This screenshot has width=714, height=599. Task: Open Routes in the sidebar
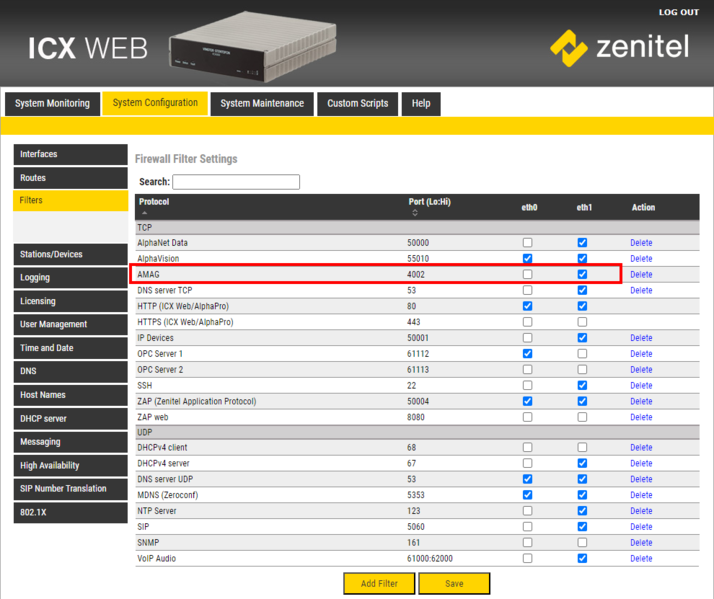pyautogui.click(x=71, y=178)
